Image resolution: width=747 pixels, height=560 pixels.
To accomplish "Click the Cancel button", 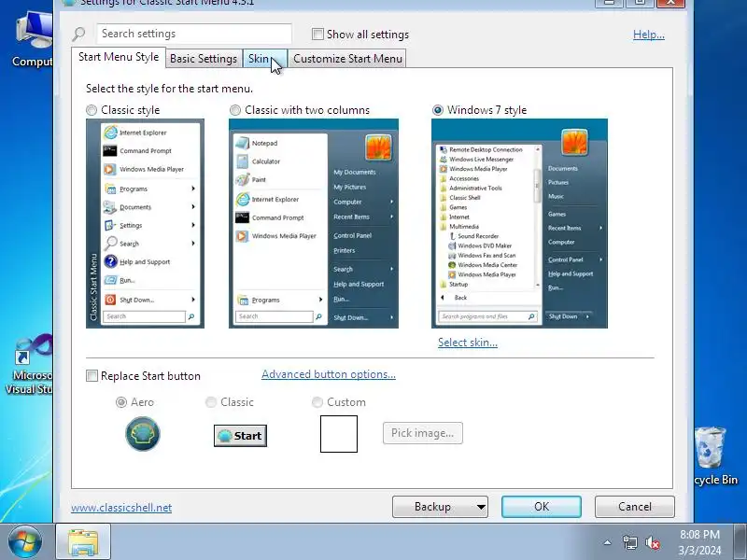I will point(635,507).
